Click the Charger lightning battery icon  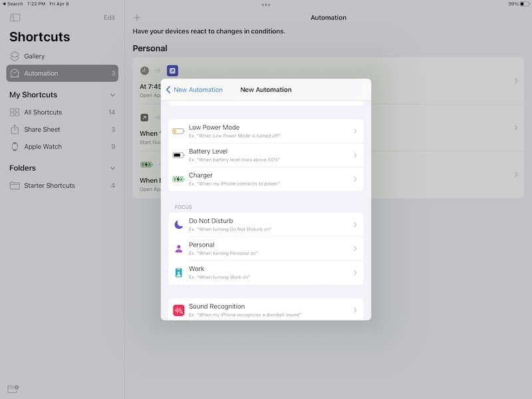pos(178,179)
